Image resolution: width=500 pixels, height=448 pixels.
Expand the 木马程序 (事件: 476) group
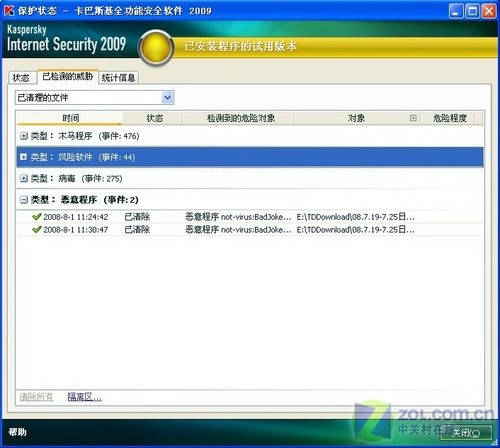point(23,136)
